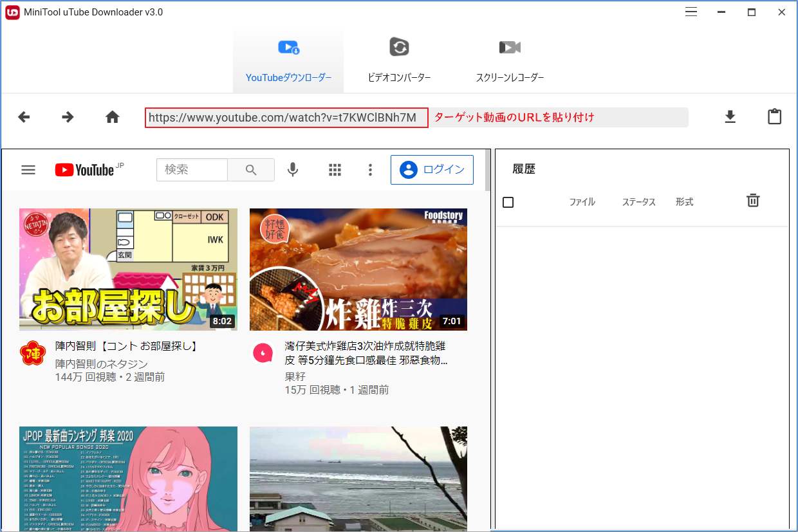The height and width of the screenshot is (532, 798).
Task: Maximize the MiniTool window
Action: [751, 12]
